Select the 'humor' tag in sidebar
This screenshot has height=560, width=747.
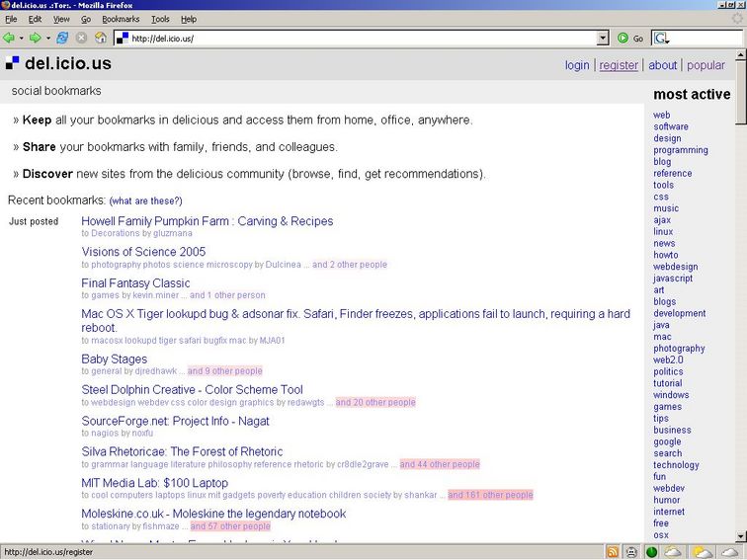[667, 500]
